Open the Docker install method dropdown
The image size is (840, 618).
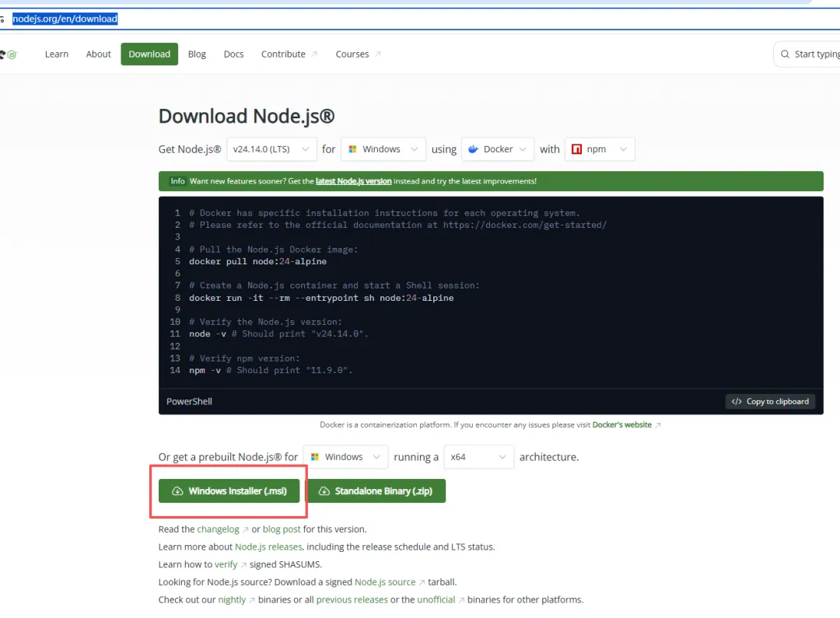click(498, 149)
